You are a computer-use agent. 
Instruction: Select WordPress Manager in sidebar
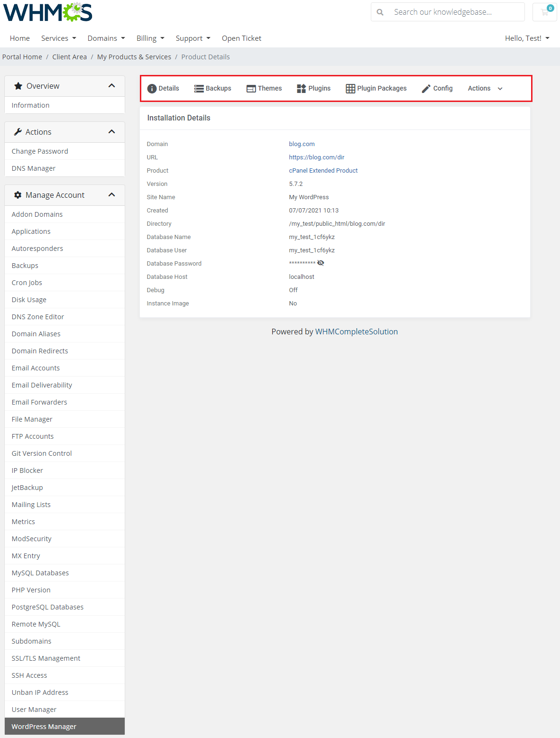pyautogui.click(x=64, y=727)
